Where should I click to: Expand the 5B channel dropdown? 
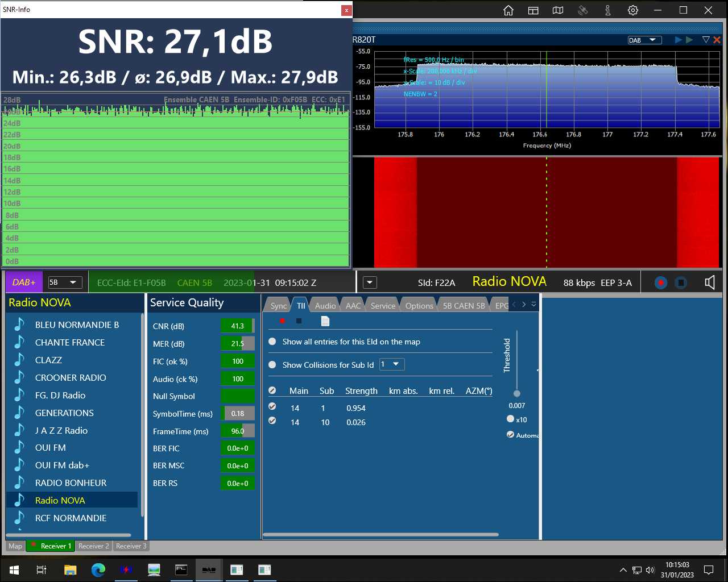(x=64, y=282)
